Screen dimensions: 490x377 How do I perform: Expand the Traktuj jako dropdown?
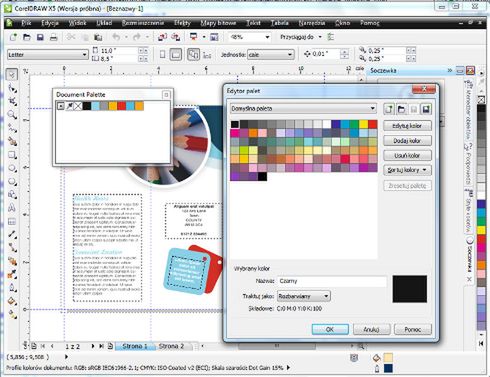(x=304, y=296)
